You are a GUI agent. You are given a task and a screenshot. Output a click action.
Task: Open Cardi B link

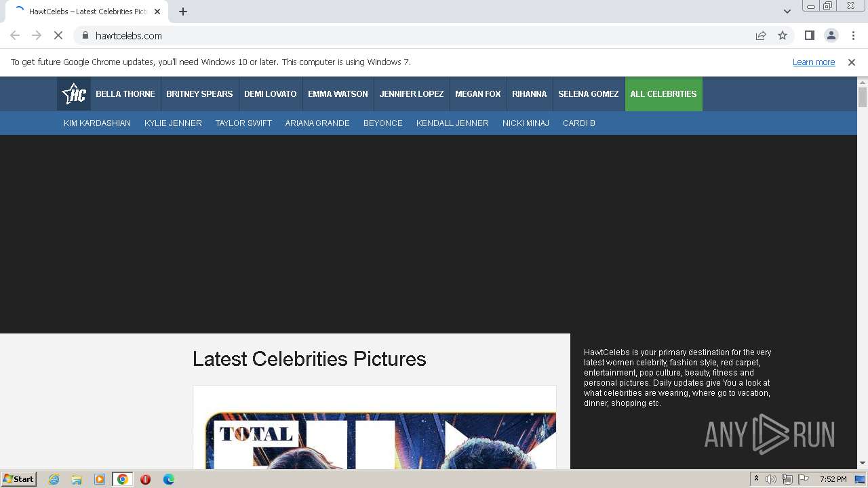(x=579, y=123)
